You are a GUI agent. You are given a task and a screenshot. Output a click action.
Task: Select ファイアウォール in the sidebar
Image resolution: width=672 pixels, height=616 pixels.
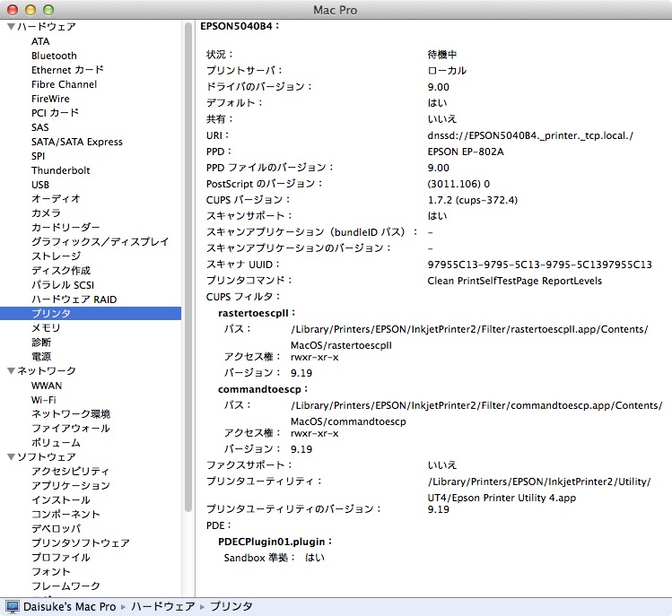tap(71, 429)
